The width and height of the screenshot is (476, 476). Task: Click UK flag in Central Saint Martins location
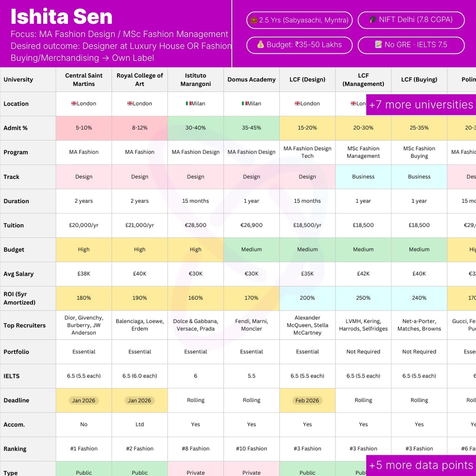[74, 104]
